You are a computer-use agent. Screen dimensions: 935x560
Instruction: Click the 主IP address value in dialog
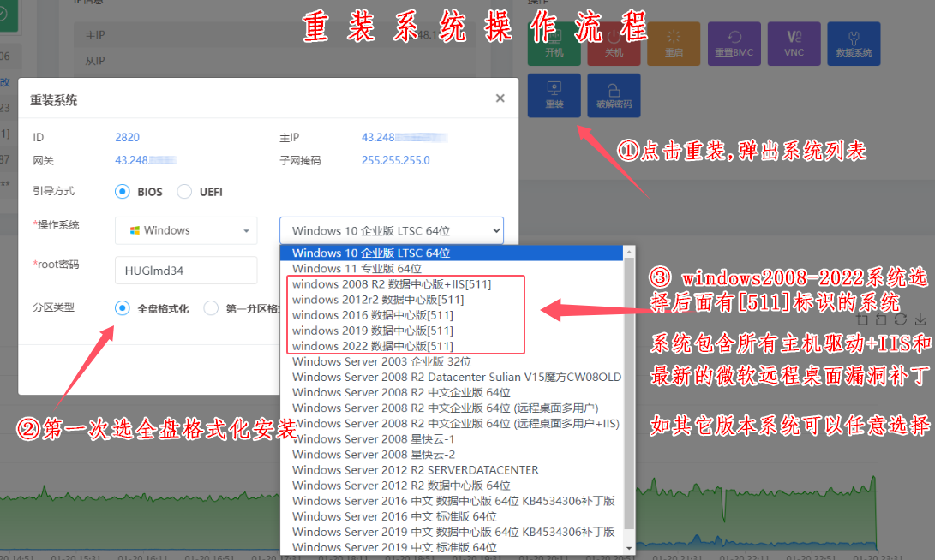point(405,138)
